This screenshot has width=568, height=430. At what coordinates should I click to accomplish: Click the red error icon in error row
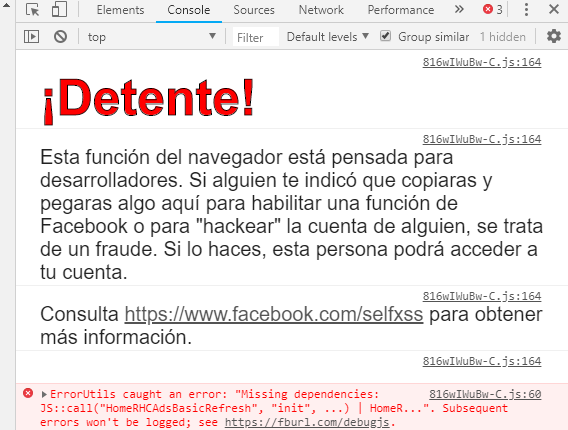pyautogui.click(x=28, y=393)
